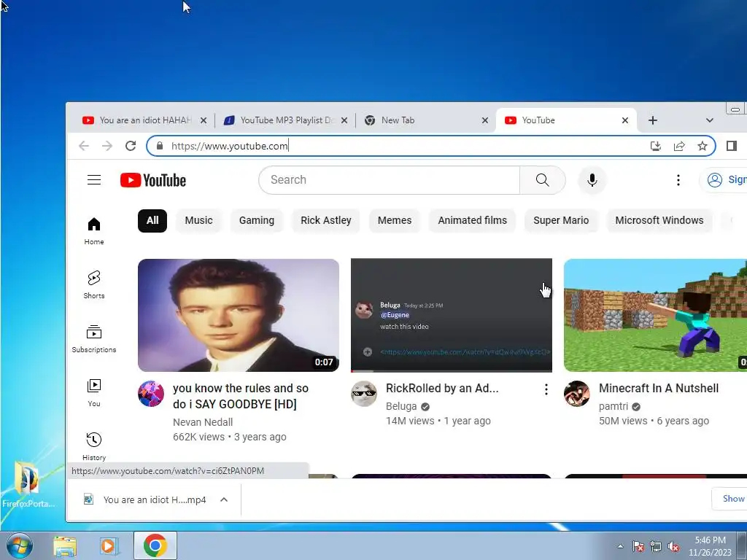This screenshot has height=560, width=747.
Task: Click the share page icon in address bar
Action: (679, 146)
